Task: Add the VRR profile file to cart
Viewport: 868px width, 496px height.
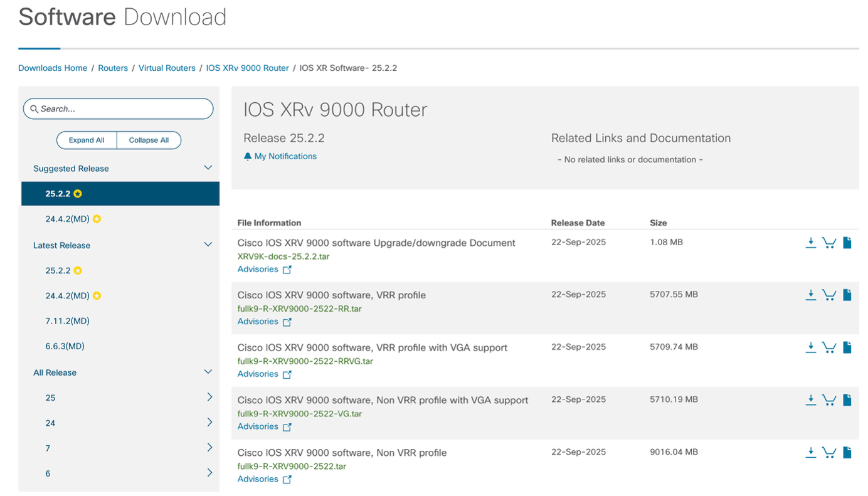Action: [829, 295]
